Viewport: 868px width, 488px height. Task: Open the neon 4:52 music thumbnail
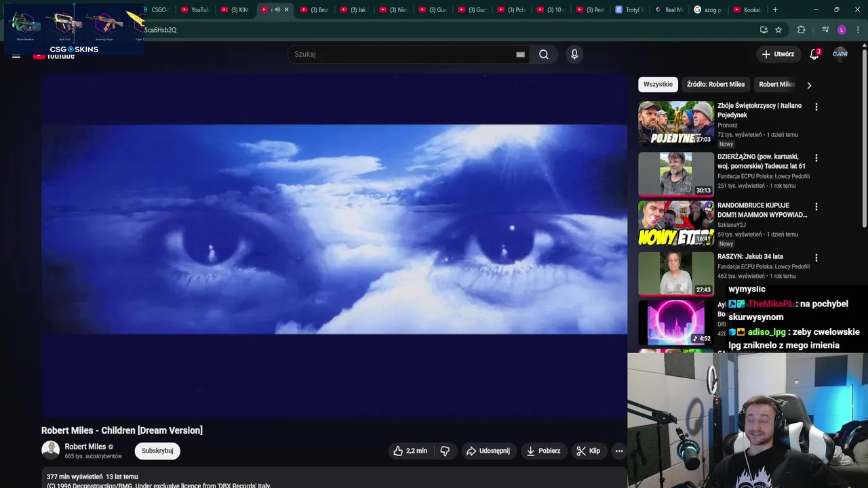[x=676, y=323]
